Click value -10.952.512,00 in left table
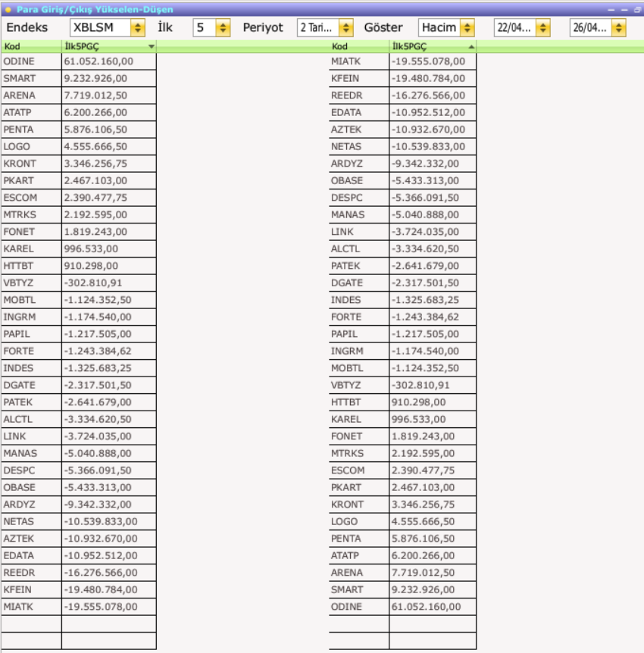The width and height of the screenshot is (644, 653). (101, 555)
